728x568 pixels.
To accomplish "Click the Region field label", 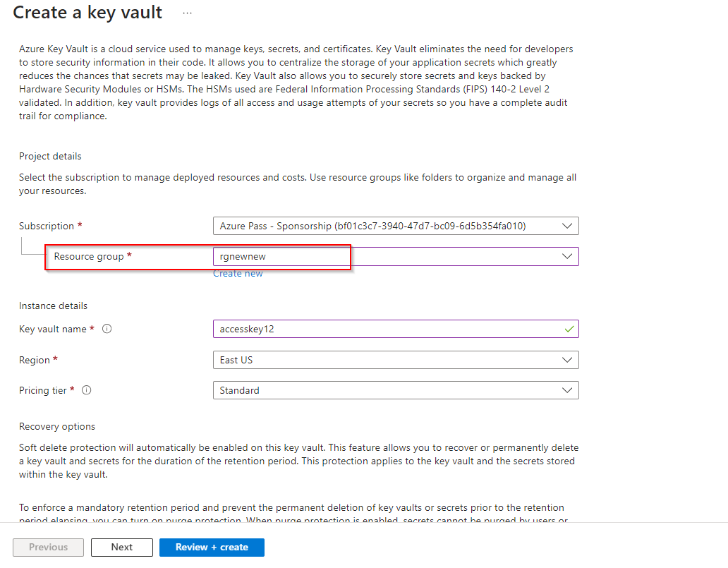I will tap(35, 360).
